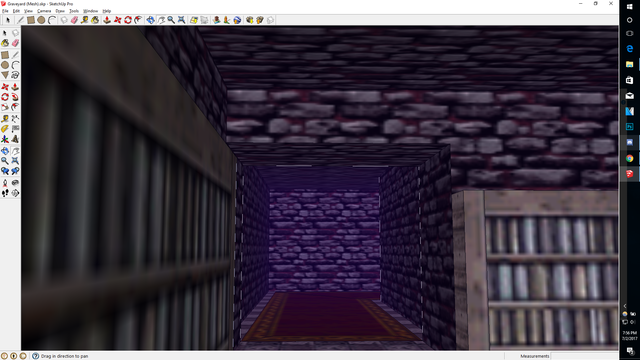Open the Help menu
Image resolution: width=640 pixels, height=360 pixels.
tap(107, 11)
